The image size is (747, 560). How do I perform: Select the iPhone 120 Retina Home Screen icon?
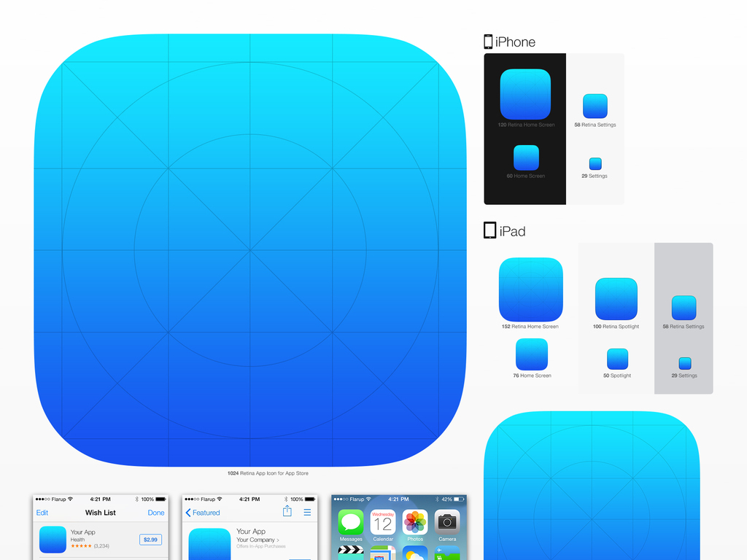pyautogui.click(x=525, y=94)
